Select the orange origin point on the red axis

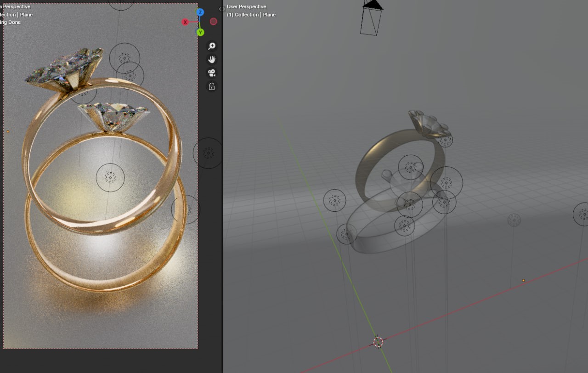(523, 280)
